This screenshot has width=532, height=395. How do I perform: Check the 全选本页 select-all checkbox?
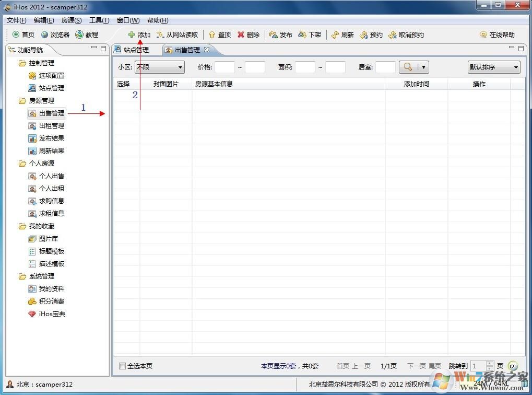(x=122, y=366)
